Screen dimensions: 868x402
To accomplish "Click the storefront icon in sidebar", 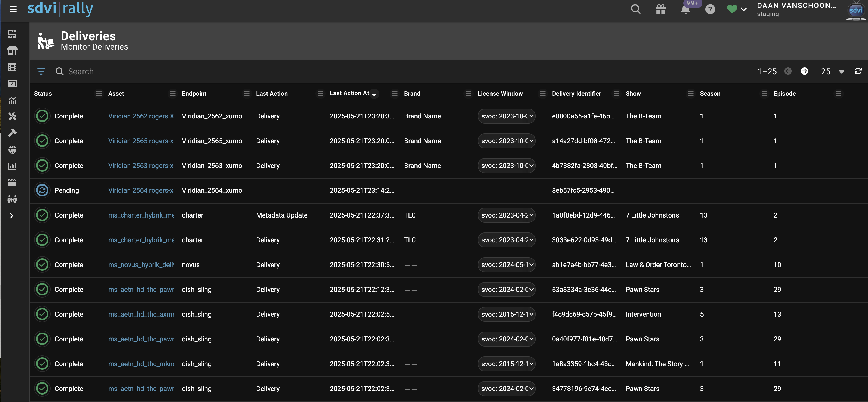I will click(12, 51).
